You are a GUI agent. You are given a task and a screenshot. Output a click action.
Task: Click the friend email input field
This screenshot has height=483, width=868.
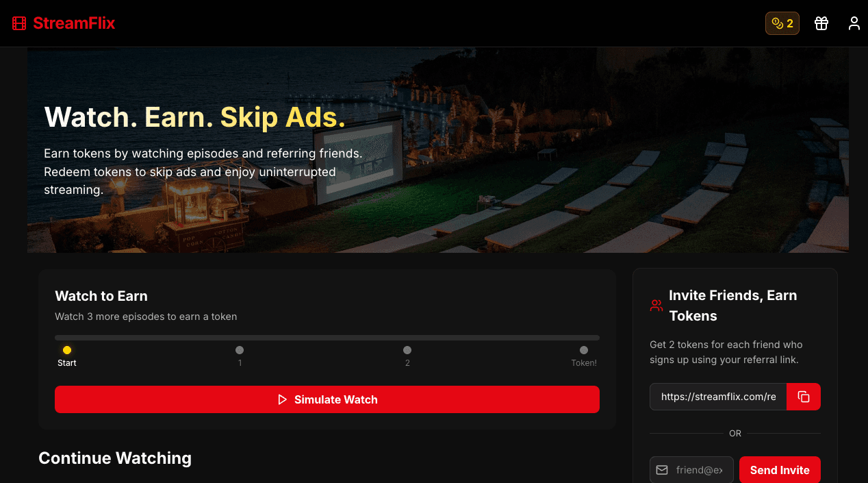click(x=698, y=470)
